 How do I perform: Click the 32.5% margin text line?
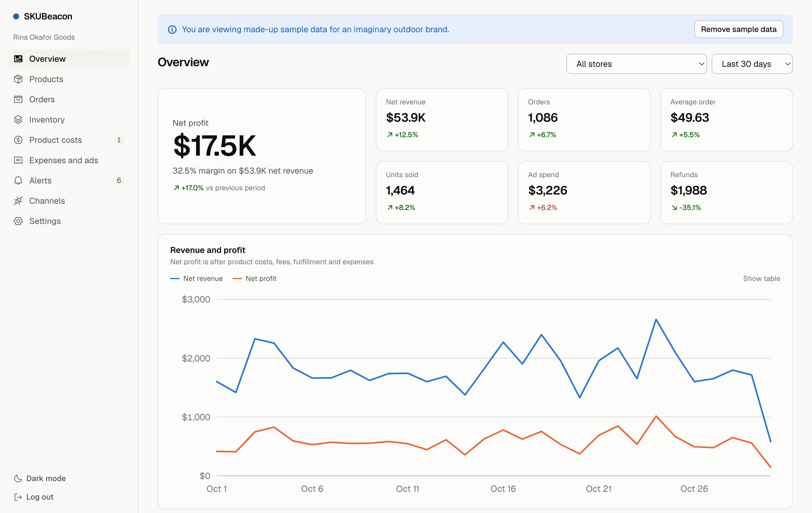point(243,171)
